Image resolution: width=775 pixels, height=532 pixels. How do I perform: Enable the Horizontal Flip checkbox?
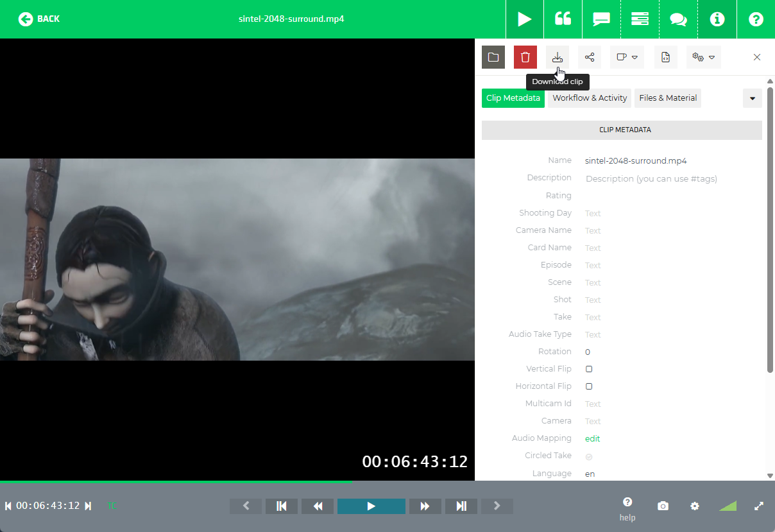tap(589, 386)
